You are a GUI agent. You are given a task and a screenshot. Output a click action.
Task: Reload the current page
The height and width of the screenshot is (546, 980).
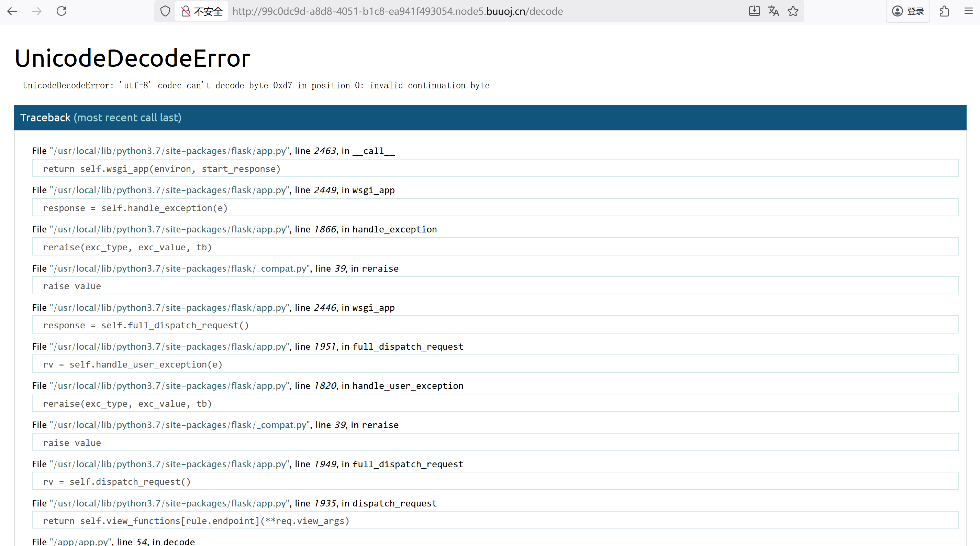click(x=62, y=11)
